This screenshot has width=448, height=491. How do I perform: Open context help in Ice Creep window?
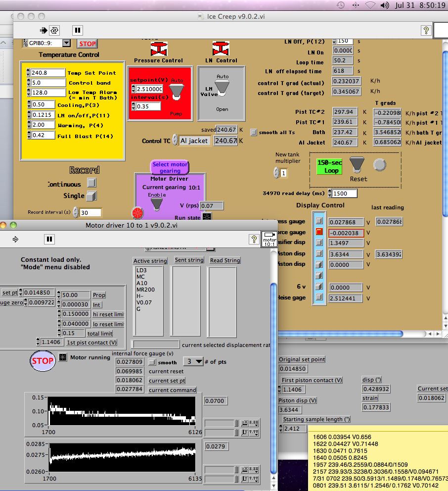click(x=426, y=30)
